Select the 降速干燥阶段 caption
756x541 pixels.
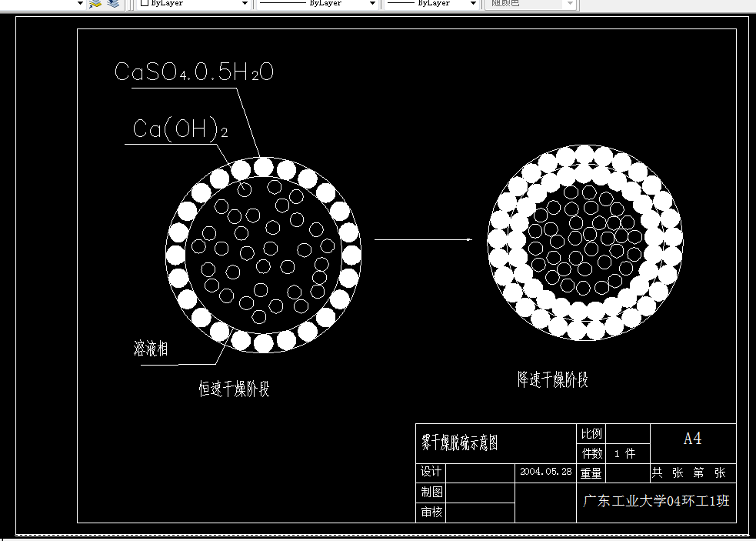[x=552, y=379]
